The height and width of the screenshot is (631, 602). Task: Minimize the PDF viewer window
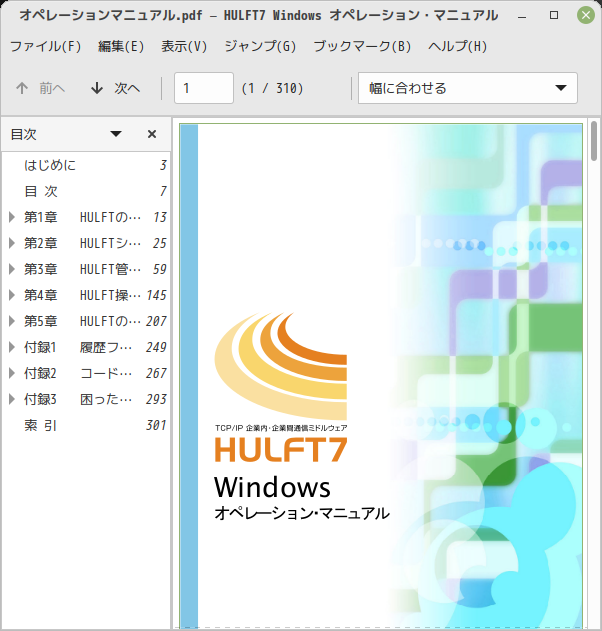522,16
